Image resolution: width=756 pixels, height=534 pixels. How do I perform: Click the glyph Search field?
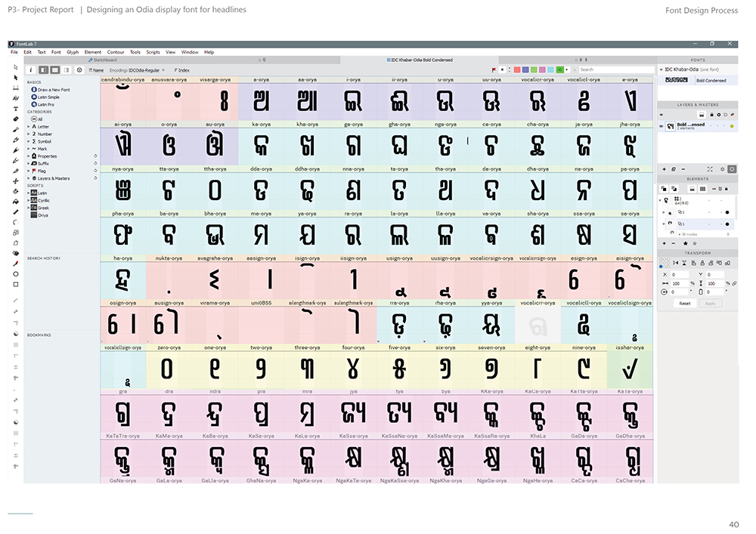point(615,69)
